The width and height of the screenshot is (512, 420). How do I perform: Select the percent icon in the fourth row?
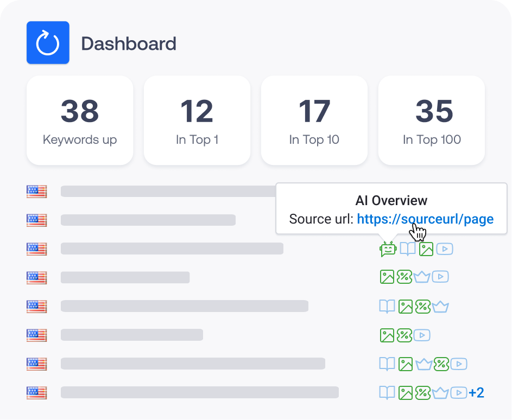point(404,335)
